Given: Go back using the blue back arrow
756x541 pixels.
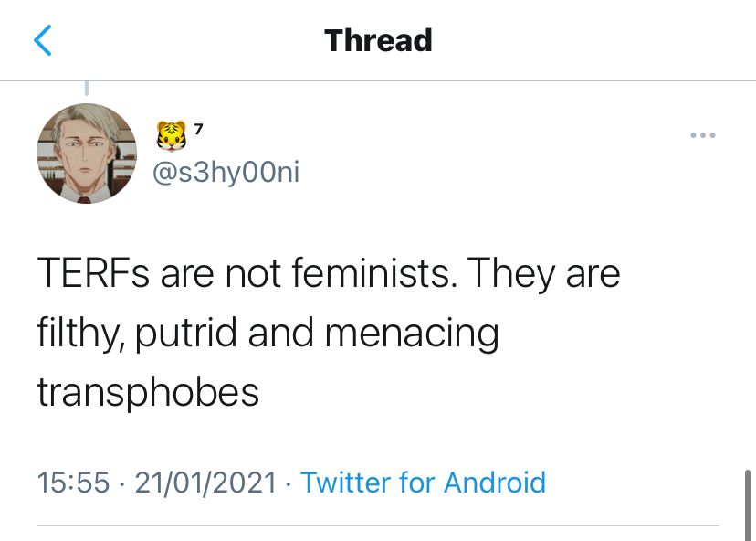Looking at the screenshot, I should (43, 40).
